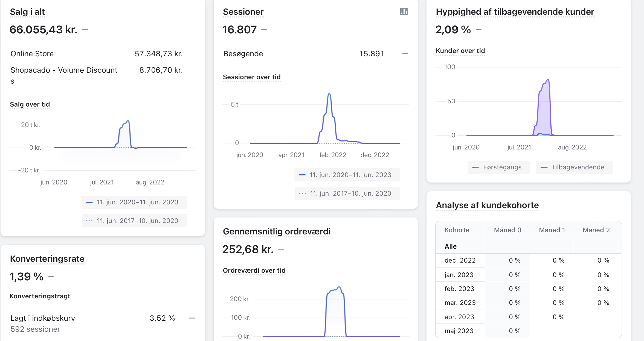Click the Sessioner report chart icon

pos(404,11)
